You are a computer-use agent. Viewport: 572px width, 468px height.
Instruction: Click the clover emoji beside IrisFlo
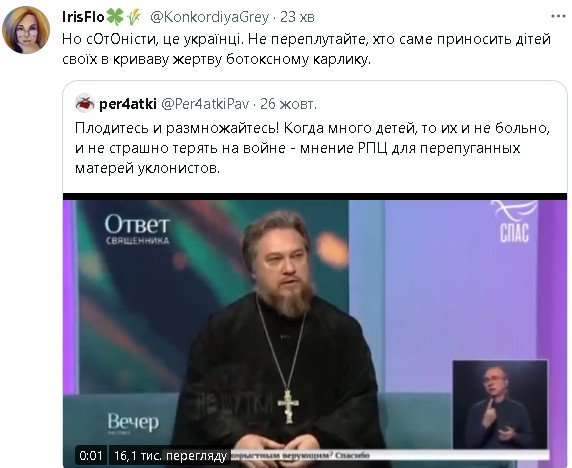[x=115, y=17]
